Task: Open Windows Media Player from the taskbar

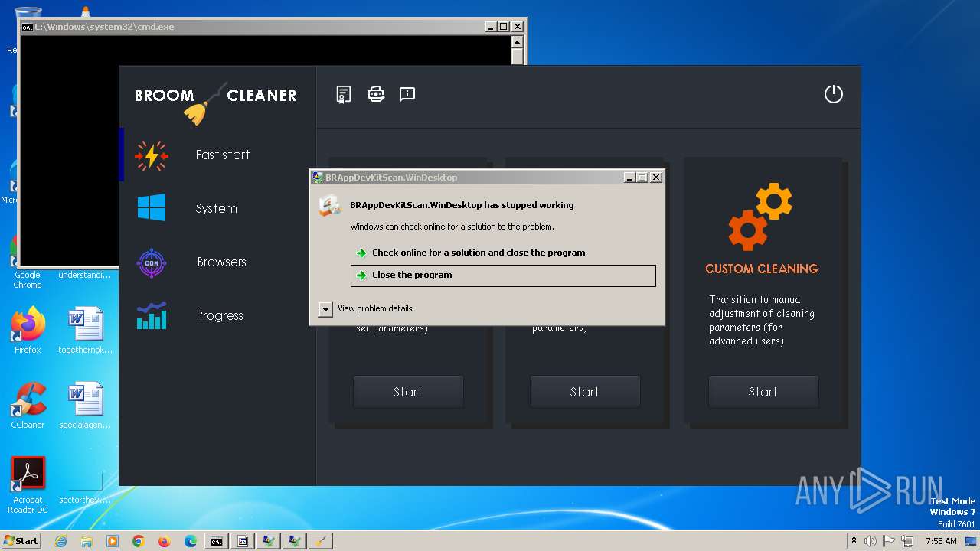Action: click(x=113, y=541)
